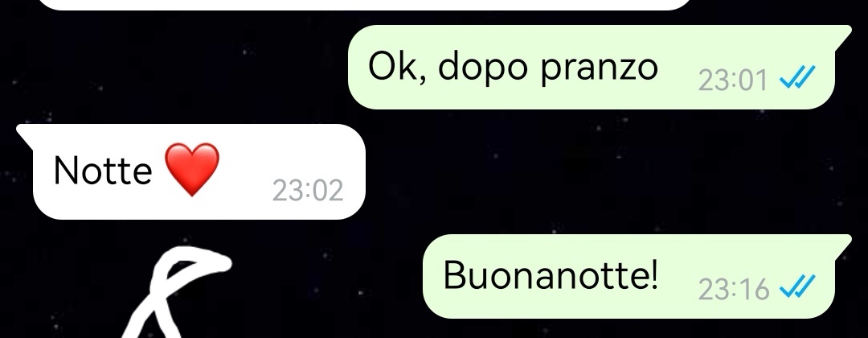Tap the blue double-check beside 23:16
This screenshot has height=338, width=868.
(x=797, y=286)
